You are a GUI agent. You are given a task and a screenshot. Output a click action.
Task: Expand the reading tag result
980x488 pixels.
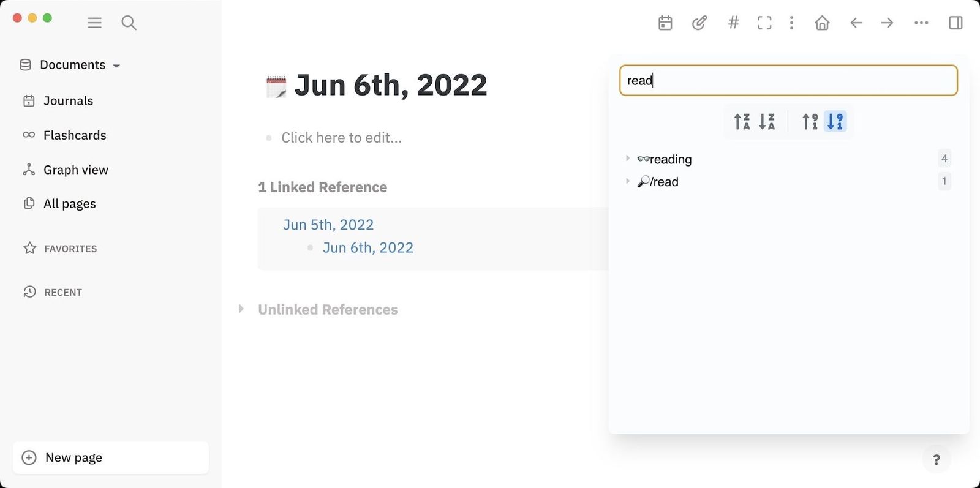click(628, 158)
